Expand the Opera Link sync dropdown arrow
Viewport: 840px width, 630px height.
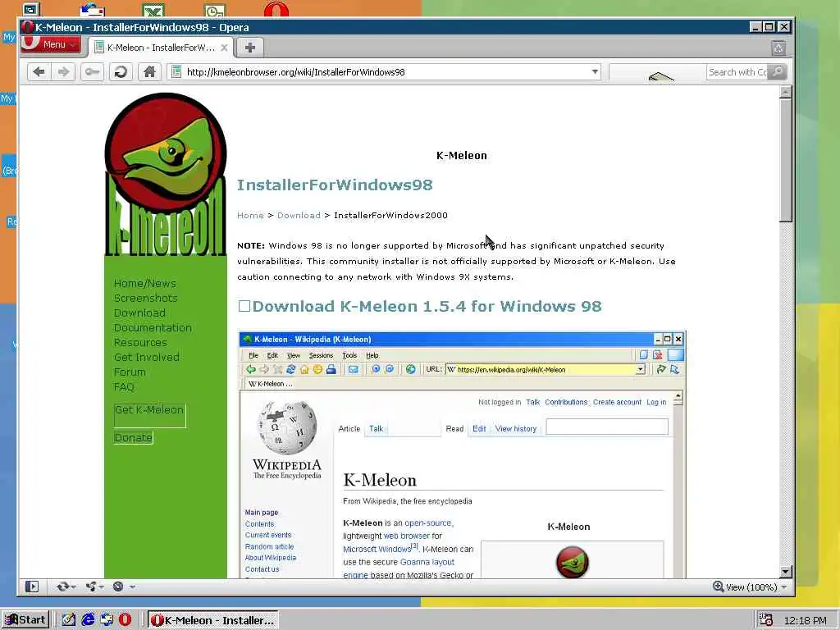click(73, 587)
